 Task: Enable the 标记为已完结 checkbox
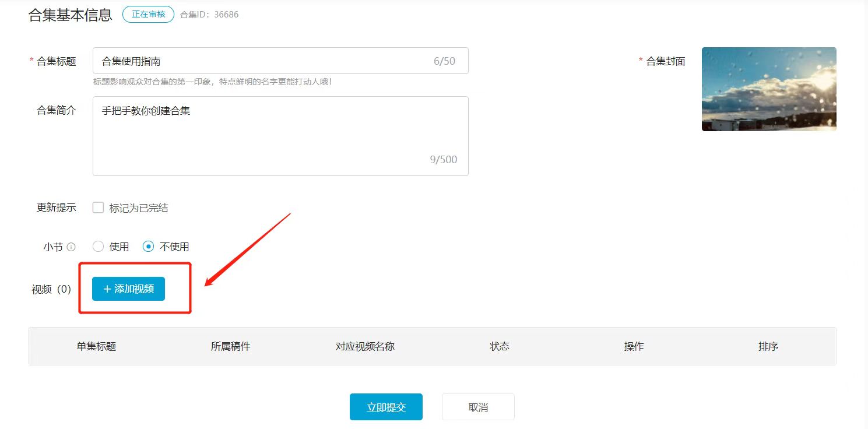[99, 208]
